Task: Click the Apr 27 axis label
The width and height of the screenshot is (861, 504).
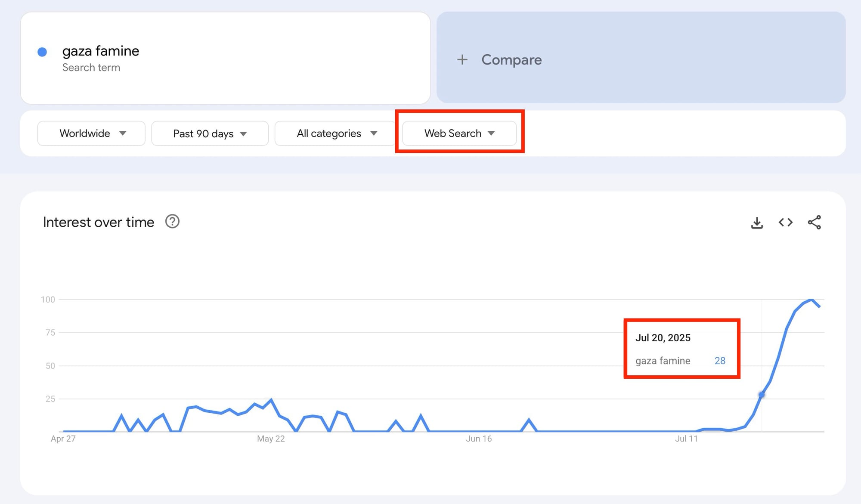Action: pyautogui.click(x=63, y=439)
